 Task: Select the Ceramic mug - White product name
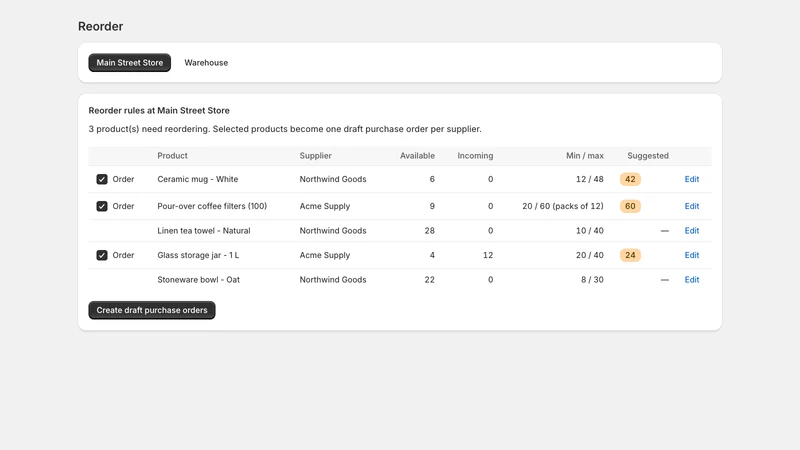pos(197,179)
